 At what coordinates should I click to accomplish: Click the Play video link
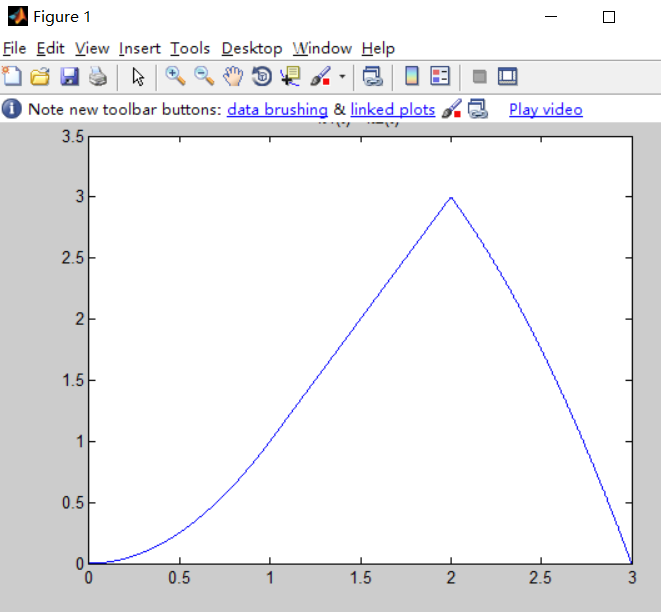pyautogui.click(x=545, y=110)
